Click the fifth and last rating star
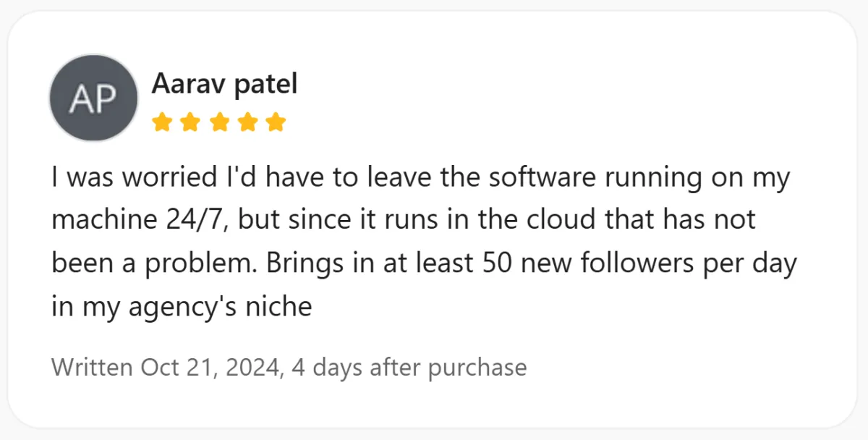The width and height of the screenshot is (868, 440). (x=276, y=122)
